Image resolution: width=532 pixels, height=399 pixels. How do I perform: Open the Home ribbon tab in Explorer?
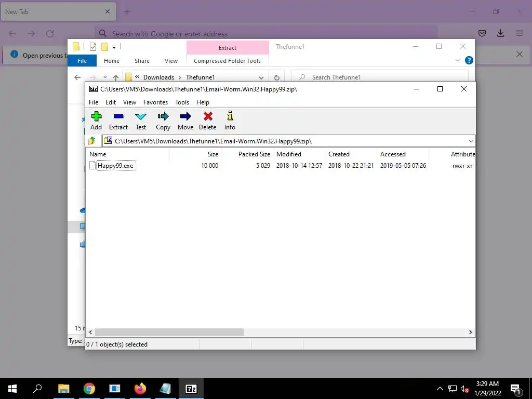pyautogui.click(x=112, y=61)
